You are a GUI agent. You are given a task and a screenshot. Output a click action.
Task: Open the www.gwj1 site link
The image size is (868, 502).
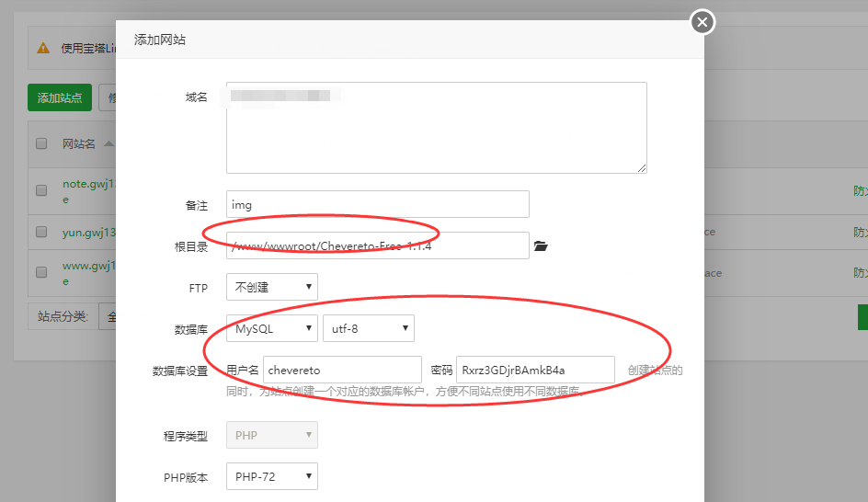click(x=88, y=273)
